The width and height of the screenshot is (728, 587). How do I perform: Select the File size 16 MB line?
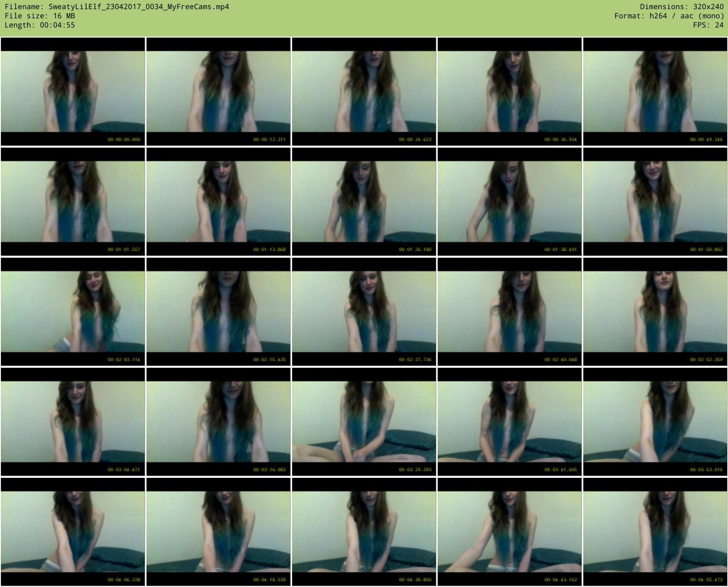point(40,16)
